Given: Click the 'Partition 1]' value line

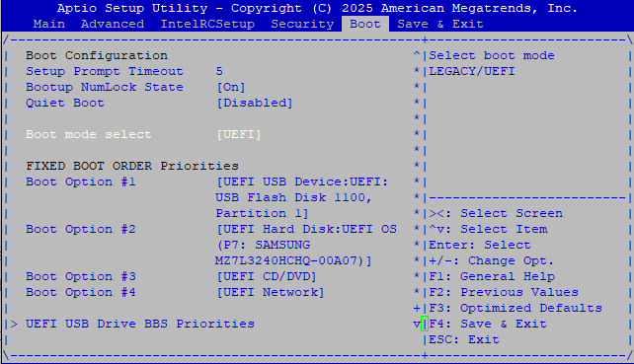Looking at the screenshot, I should [263, 213].
